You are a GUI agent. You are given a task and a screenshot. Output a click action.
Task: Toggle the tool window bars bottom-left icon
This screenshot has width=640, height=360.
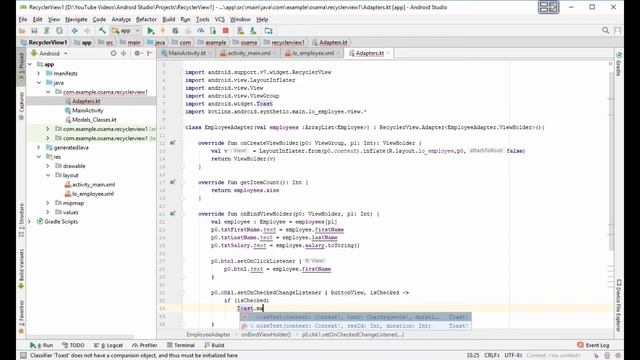(23, 356)
